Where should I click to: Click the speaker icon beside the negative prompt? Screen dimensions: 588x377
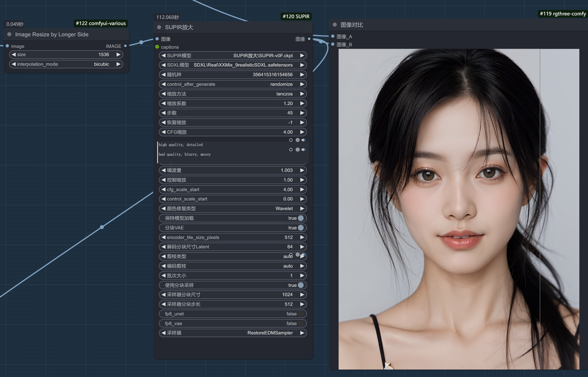[303, 150]
